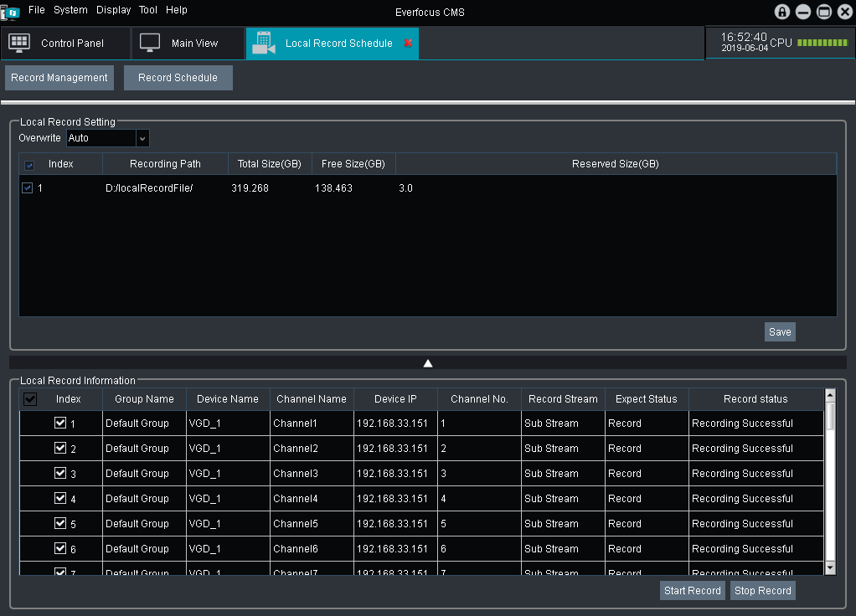Click the CPU usage indicator bar
Image resolution: width=856 pixels, height=616 pixels.
[822, 43]
